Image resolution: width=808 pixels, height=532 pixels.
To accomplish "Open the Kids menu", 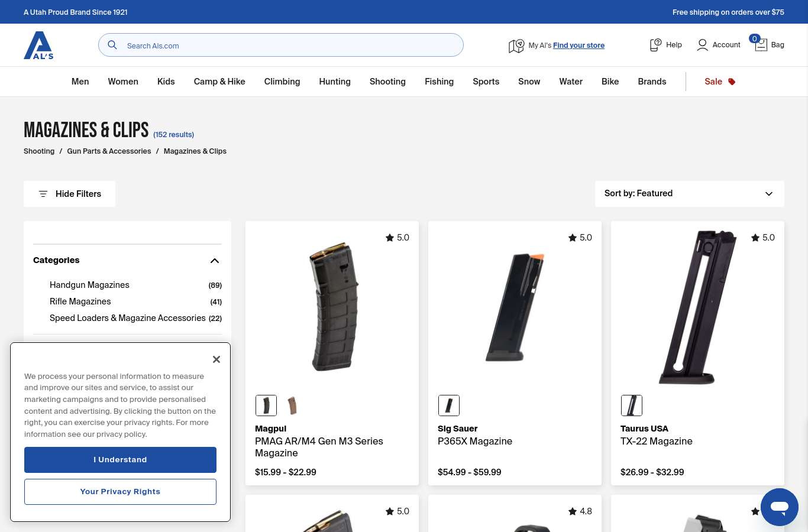I will click(x=166, y=82).
